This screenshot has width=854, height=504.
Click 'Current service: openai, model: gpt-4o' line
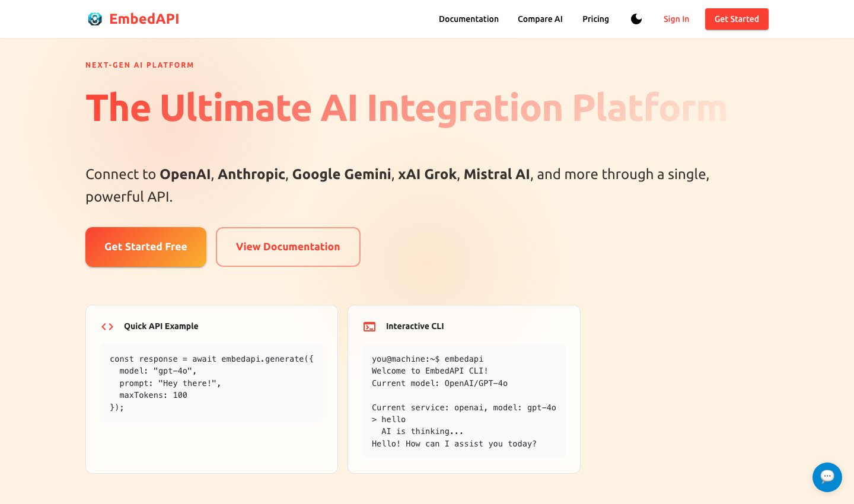pyautogui.click(x=464, y=407)
